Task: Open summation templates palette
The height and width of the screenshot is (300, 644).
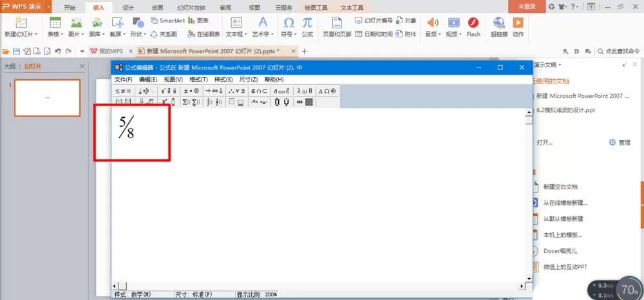Action: point(191,102)
